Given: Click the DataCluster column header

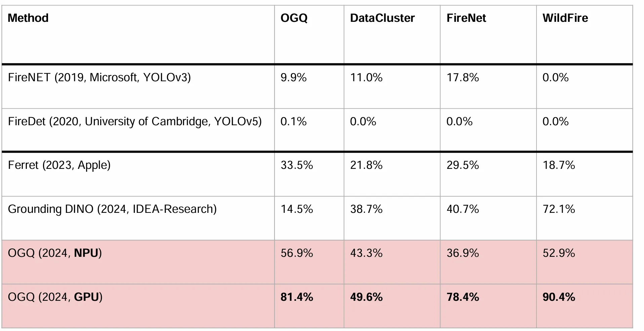Looking at the screenshot, I should [392, 35].
